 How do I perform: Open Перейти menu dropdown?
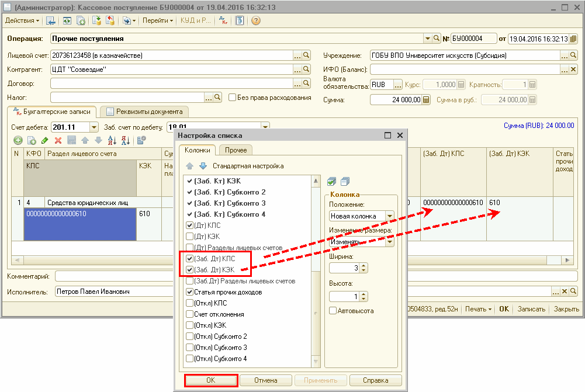point(158,20)
